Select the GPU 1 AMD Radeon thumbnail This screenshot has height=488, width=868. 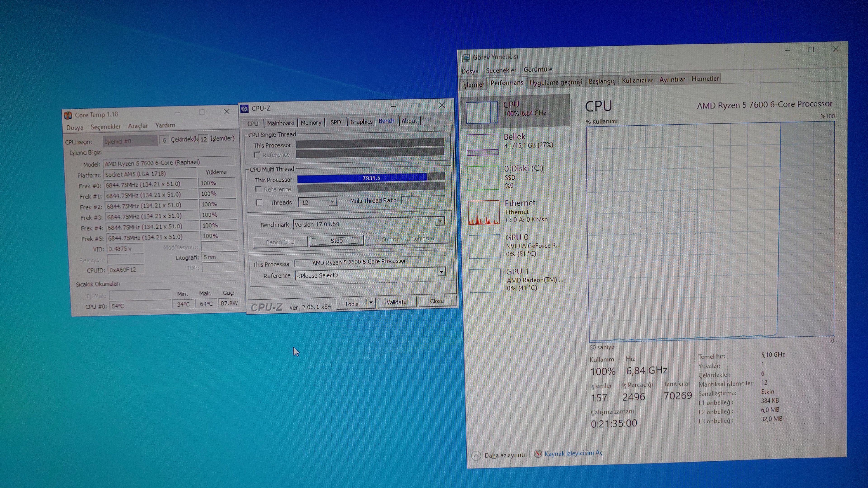coord(486,280)
